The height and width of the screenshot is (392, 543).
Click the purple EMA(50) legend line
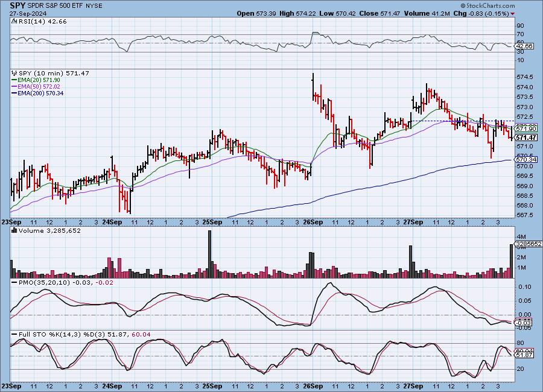pos(14,87)
